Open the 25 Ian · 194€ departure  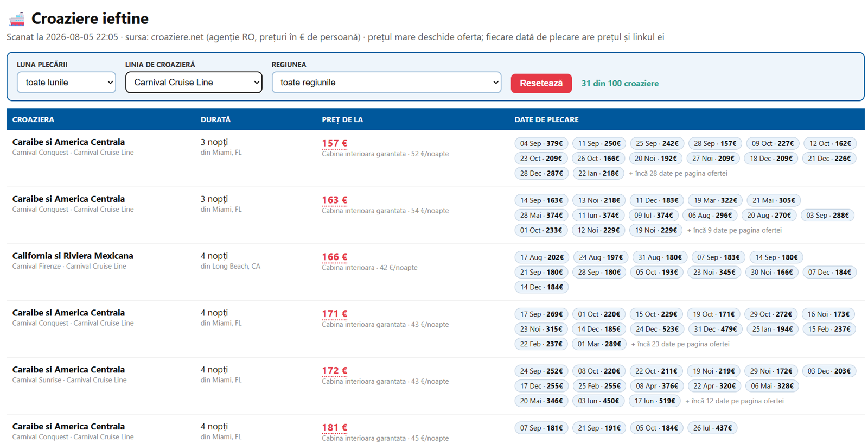pyautogui.click(x=773, y=330)
